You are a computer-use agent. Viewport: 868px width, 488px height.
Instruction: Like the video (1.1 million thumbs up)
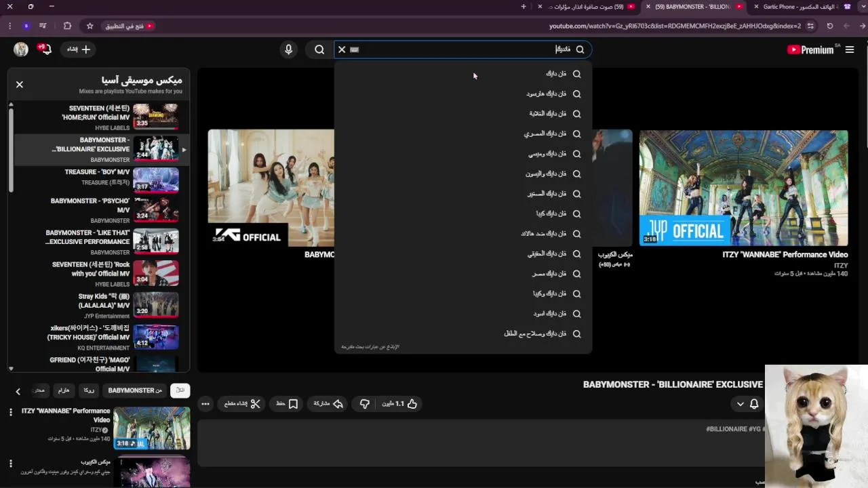pos(400,404)
